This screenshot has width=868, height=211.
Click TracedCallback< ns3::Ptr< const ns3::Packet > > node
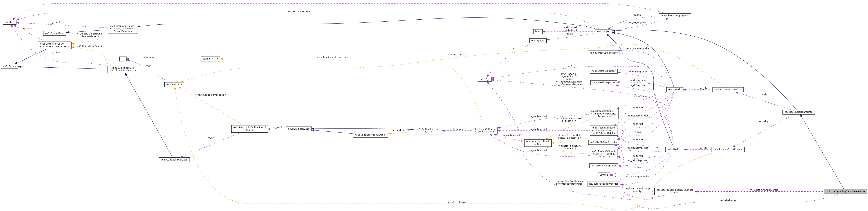(603, 114)
